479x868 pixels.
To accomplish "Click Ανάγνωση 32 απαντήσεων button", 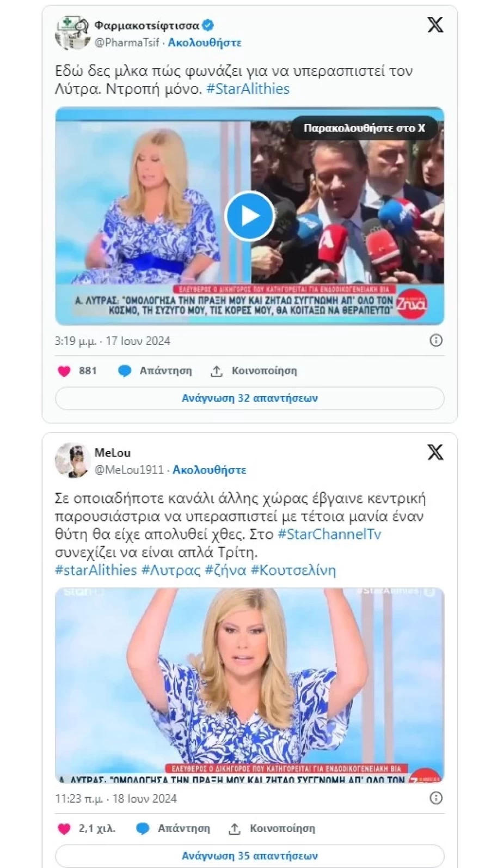I will click(x=250, y=398).
